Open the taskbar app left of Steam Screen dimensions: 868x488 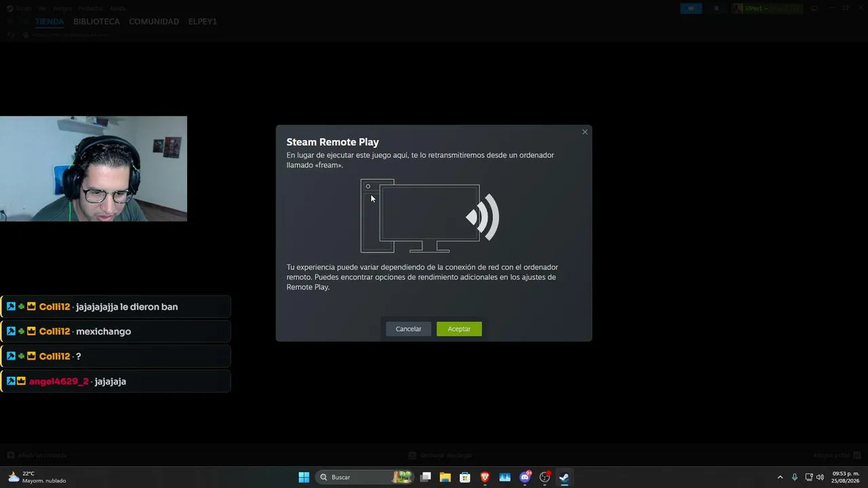tap(545, 477)
